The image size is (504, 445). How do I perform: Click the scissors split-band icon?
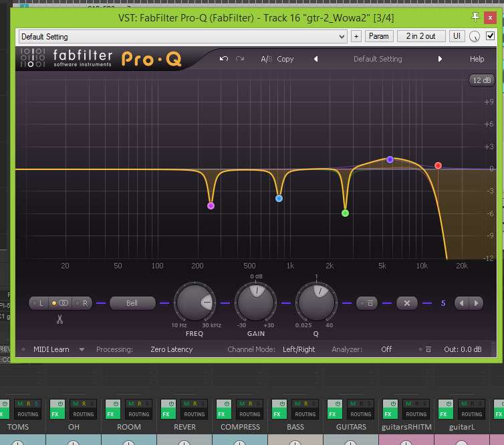tap(59, 319)
